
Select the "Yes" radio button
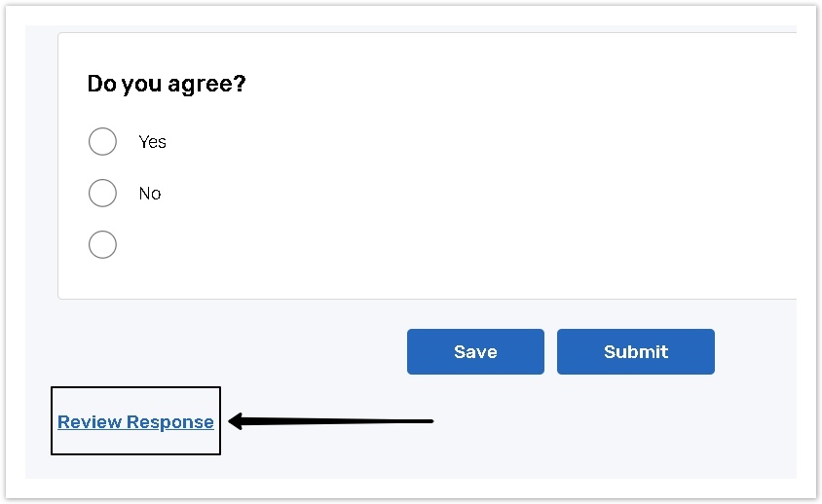click(x=102, y=142)
